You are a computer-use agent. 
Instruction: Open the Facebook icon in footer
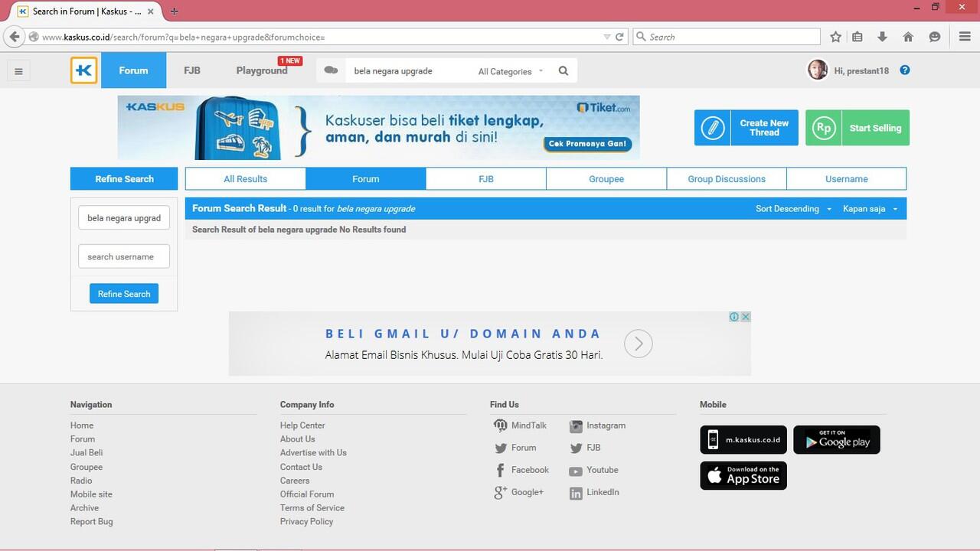[500, 471]
